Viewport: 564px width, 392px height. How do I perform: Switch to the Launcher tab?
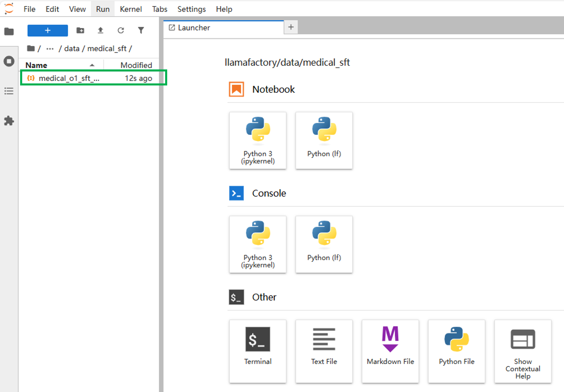[194, 28]
